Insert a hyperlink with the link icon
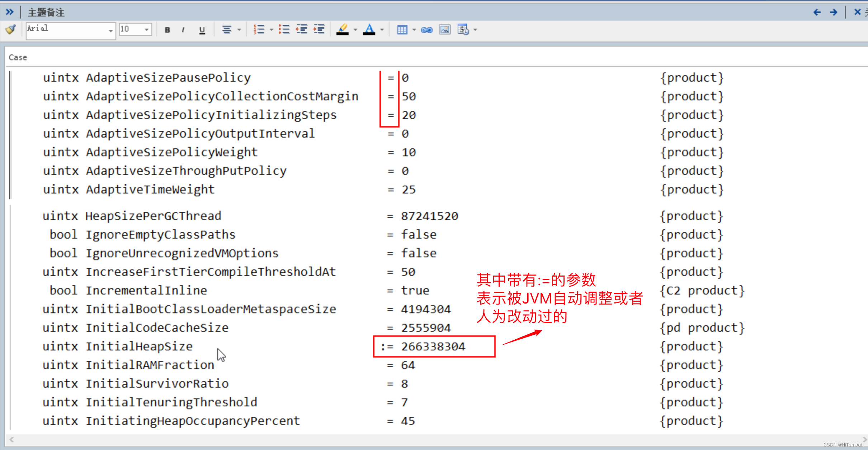 426,30
